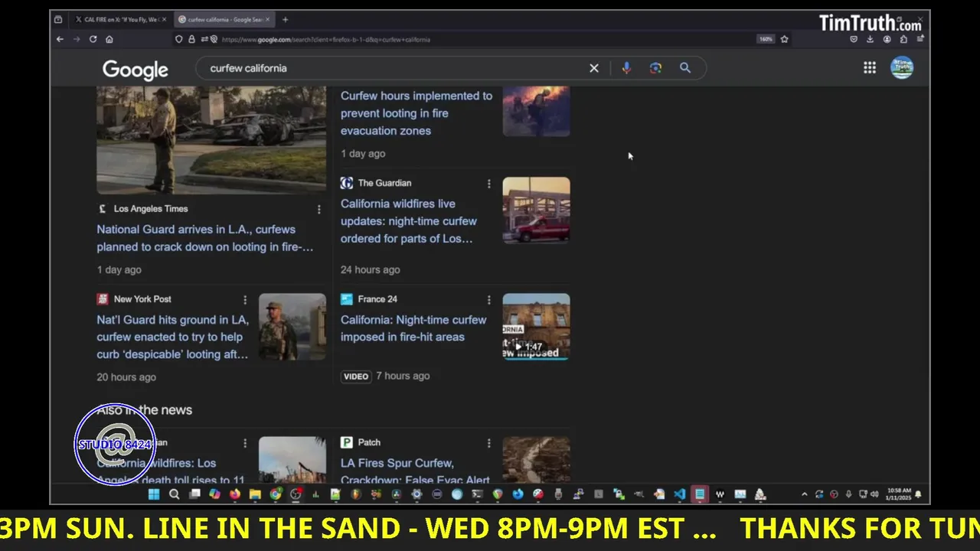Open a new Firefox tab
Image resolution: width=980 pixels, height=551 pixels.
click(x=285, y=19)
